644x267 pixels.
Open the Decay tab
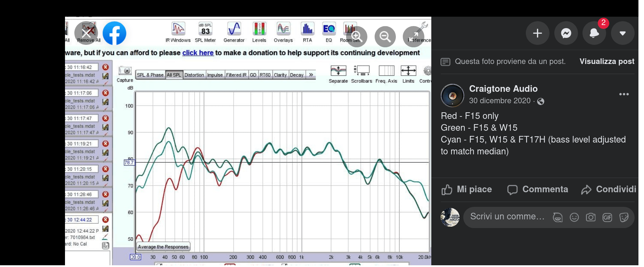pyautogui.click(x=297, y=75)
